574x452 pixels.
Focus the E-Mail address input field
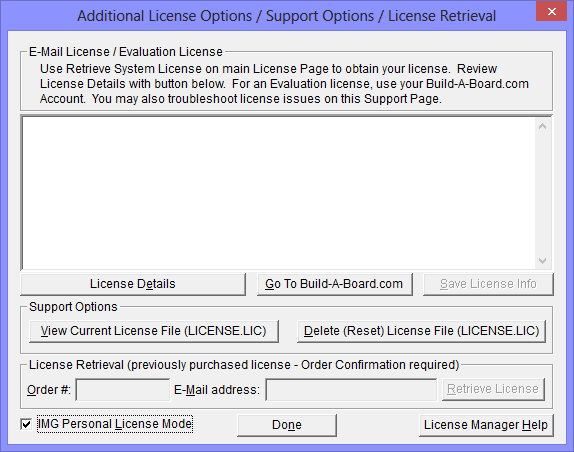click(351, 390)
